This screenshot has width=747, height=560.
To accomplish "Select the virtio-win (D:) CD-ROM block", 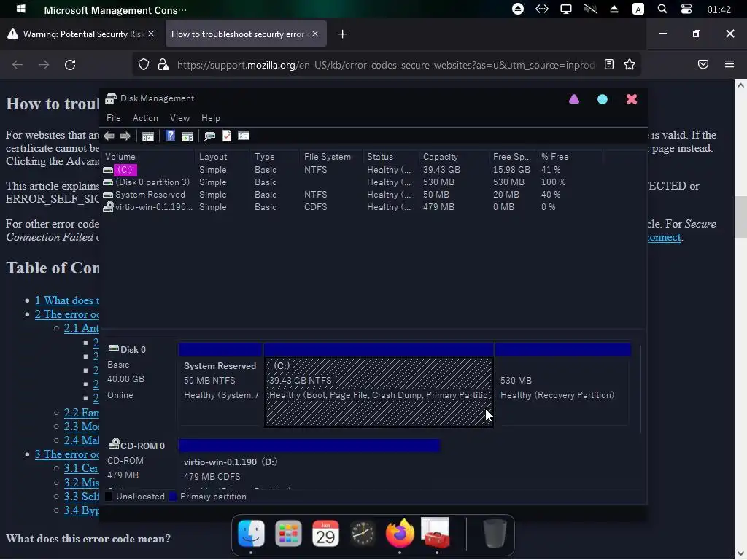I will click(x=309, y=464).
